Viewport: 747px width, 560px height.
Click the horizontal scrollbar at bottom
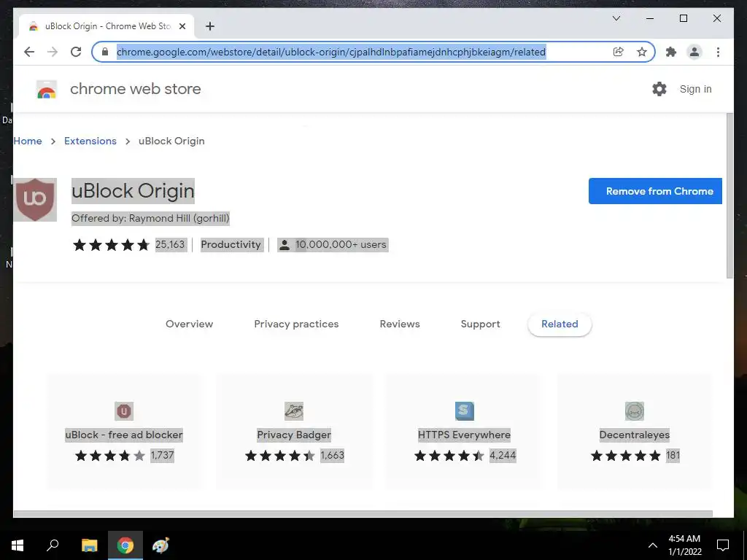point(363,514)
